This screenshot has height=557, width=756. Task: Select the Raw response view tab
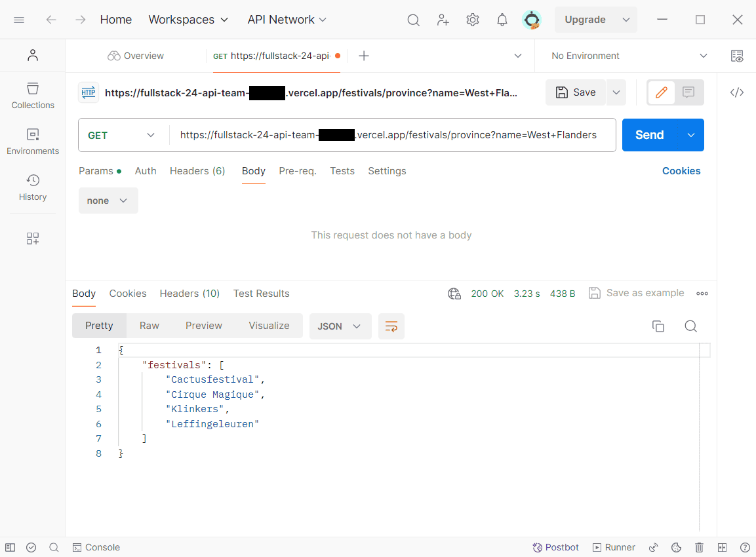tap(149, 326)
